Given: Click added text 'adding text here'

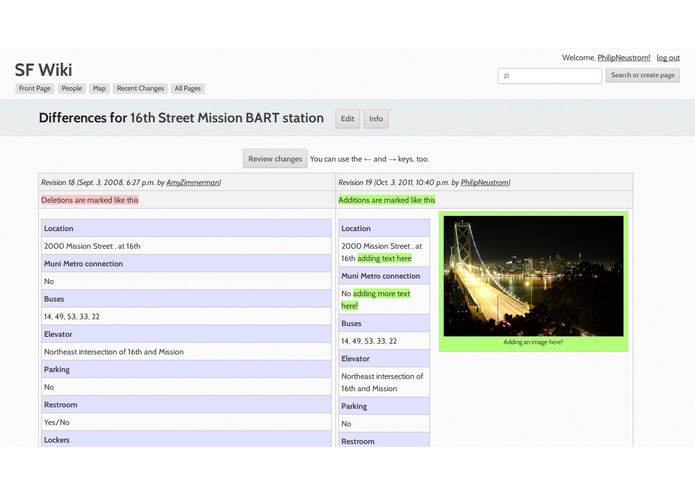Looking at the screenshot, I should pos(384,258).
